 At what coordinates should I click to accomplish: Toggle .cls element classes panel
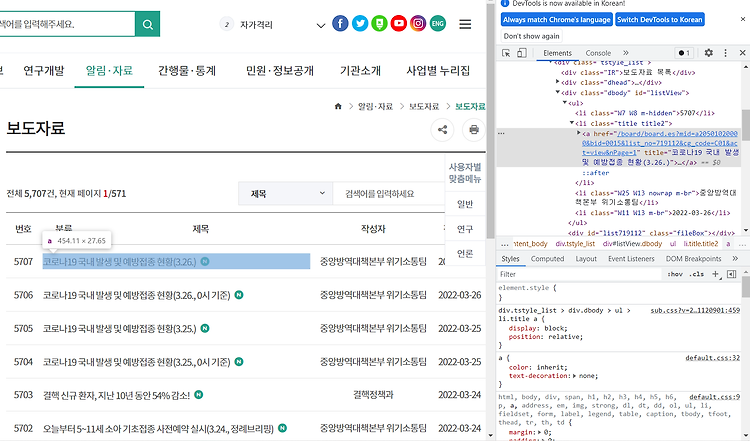pyautogui.click(x=698, y=274)
